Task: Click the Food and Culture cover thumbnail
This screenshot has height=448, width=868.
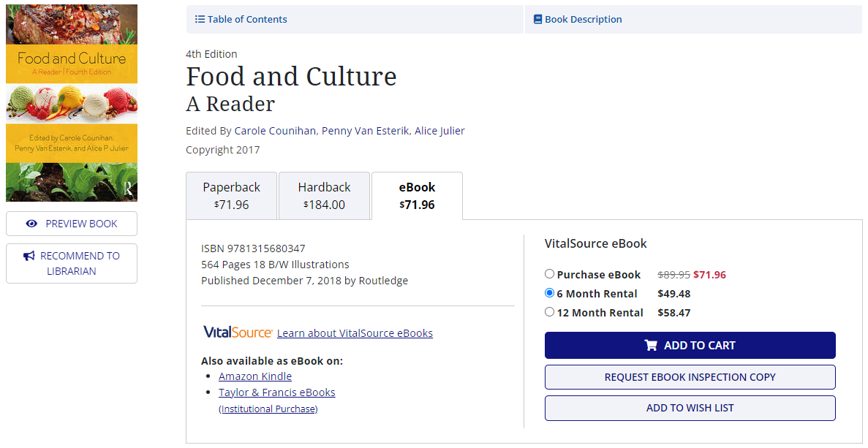Action: (71, 102)
